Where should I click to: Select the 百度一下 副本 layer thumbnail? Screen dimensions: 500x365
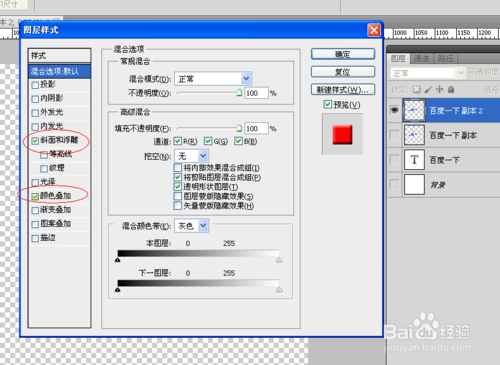414,135
